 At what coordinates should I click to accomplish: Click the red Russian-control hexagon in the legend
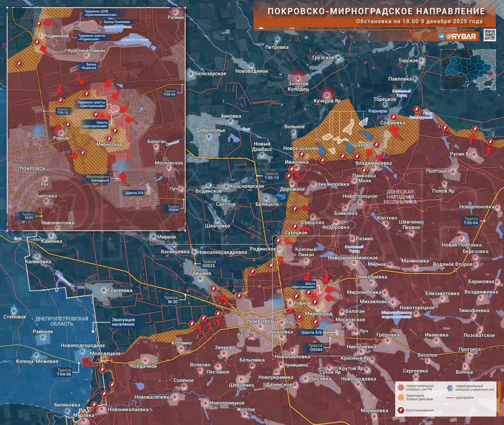(401, 388)
